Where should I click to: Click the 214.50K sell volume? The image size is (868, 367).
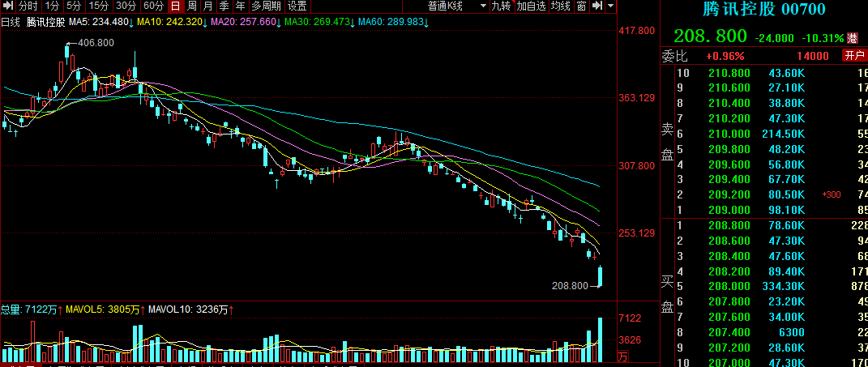coord(784,134)
